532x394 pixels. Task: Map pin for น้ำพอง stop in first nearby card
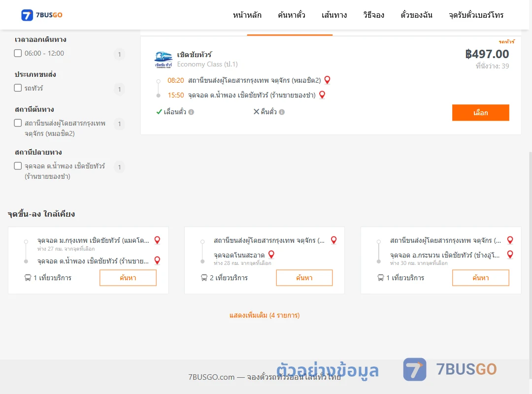[157, 261]
